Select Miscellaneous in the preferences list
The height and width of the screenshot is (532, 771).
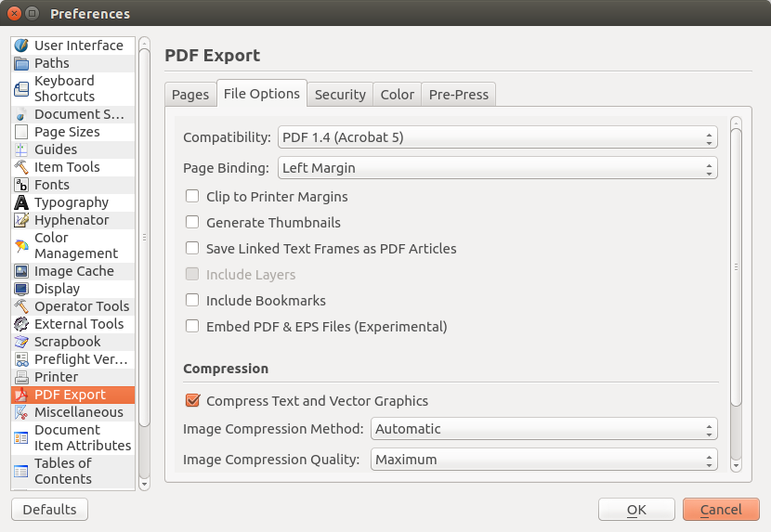pyautogui.click(x=78, y=412)
